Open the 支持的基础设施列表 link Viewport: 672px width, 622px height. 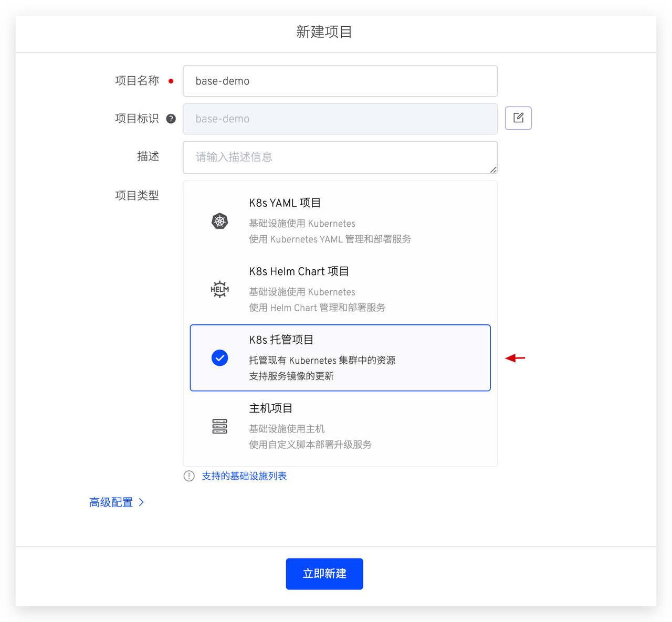[x=244, y=476]
